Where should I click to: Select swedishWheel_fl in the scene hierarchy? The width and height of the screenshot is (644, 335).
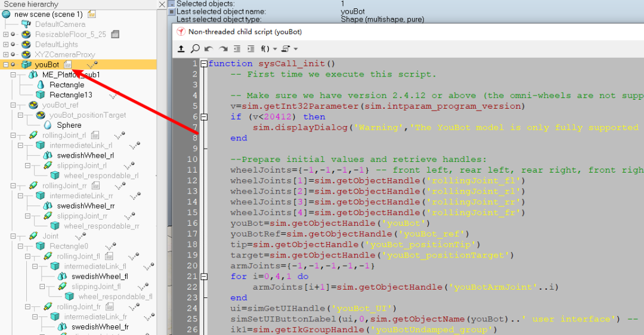pyautogui.click(x=99, y=276)
